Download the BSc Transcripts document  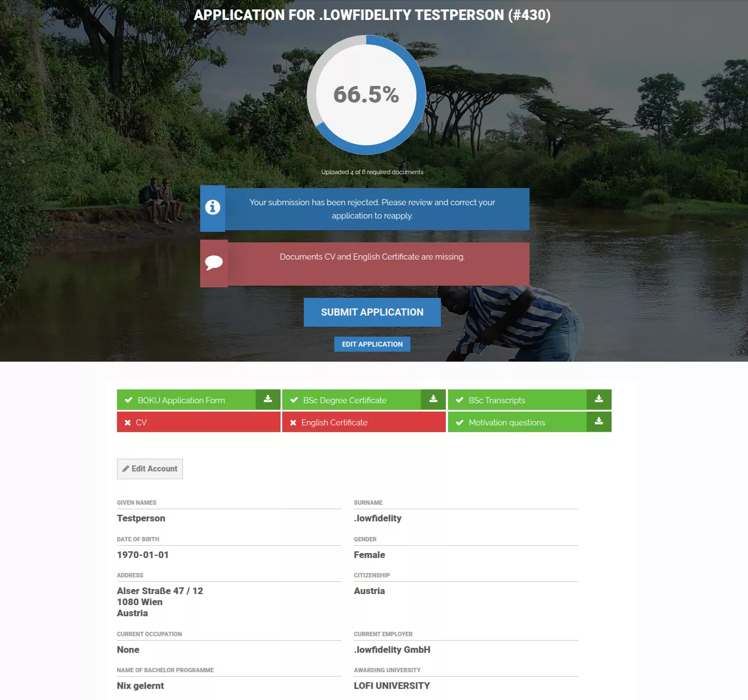point(598,399)
